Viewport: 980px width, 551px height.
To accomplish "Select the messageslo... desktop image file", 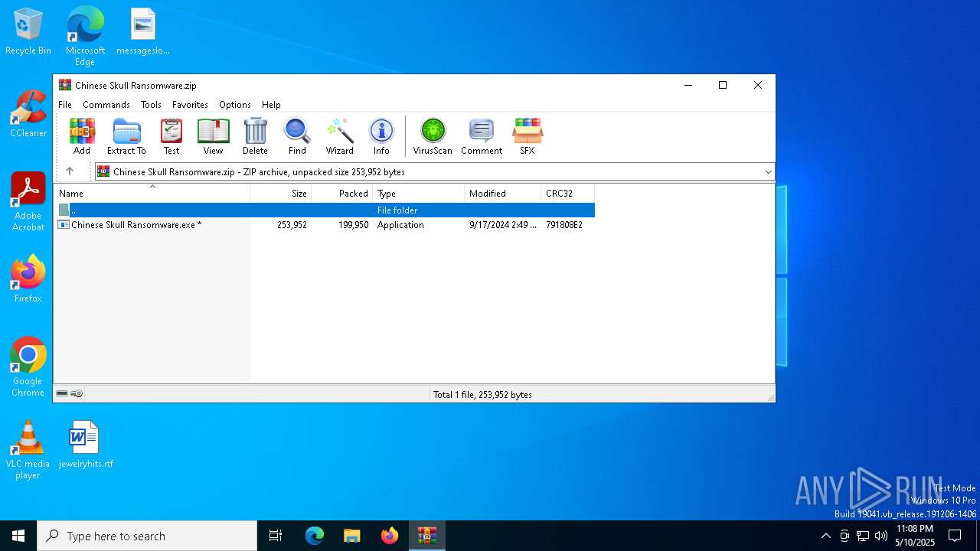I will pos(143,31).
